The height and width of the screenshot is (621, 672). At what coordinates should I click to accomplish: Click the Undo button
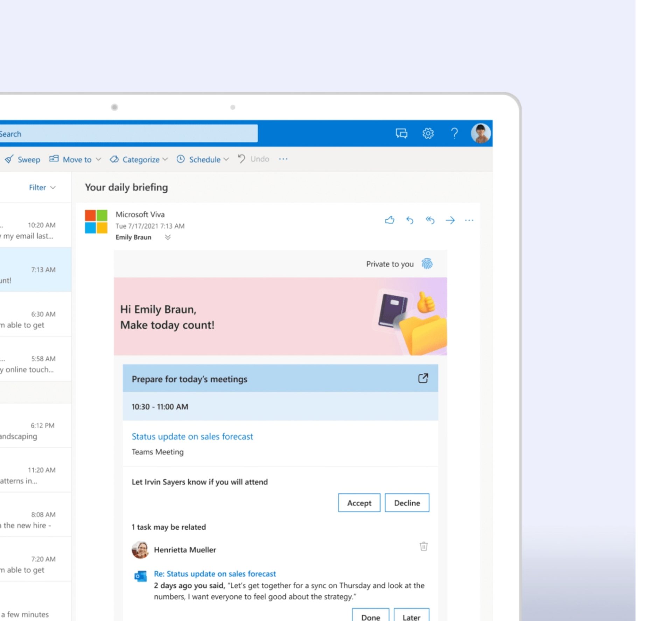click(254, 159)
